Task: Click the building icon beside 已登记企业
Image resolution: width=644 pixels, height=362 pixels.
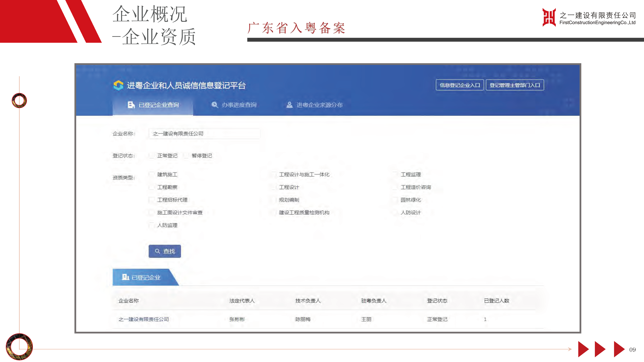Action: click(126, 277)
